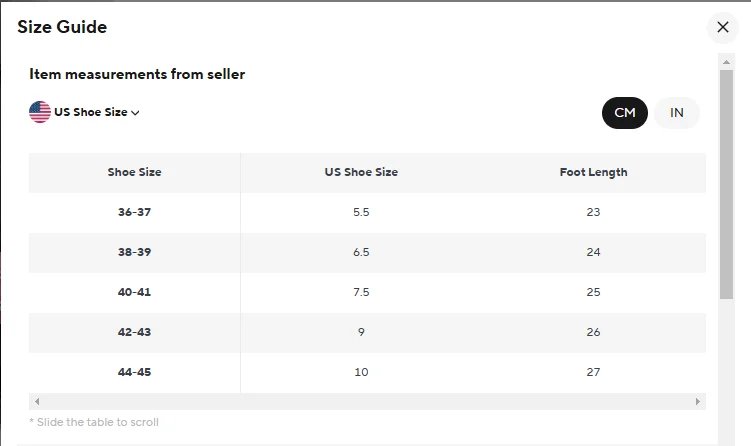Image resolution: width=751 pixels, height=446 pixels.
Task: Click the 36-37 shoe size row
Action: tap(134, 212)
